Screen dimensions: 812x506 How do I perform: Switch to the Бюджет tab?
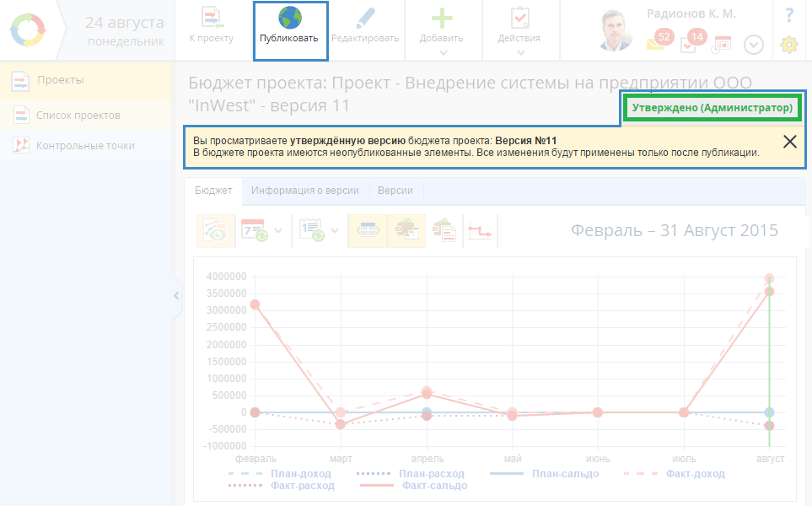213,191
